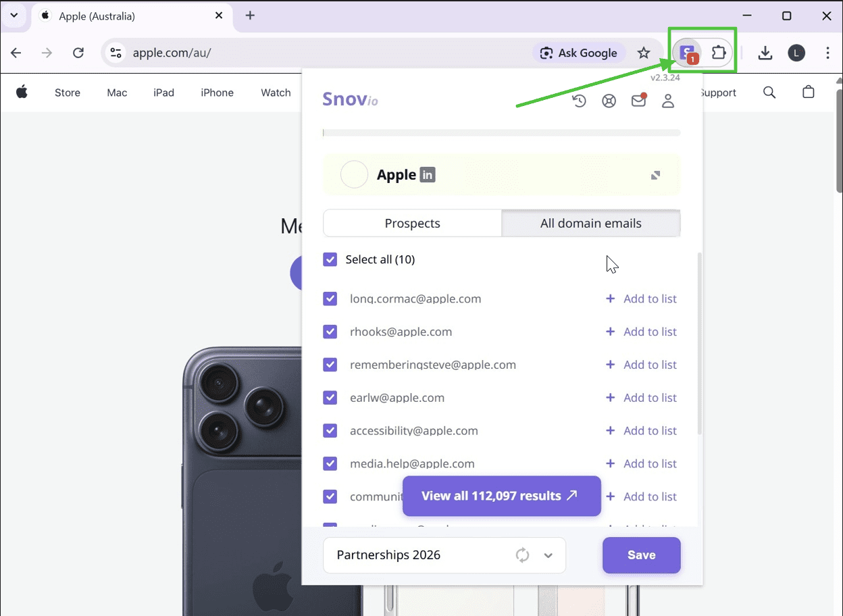Open the Snov.io account profile icon
843x616 pixels.
pyautogui.click(x=668, y=101)
